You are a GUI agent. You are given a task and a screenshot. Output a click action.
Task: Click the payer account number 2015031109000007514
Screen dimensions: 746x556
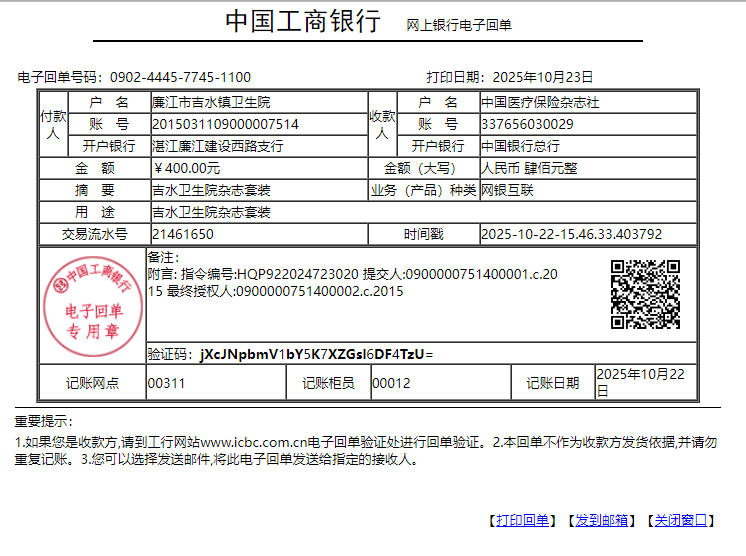[x=224, y=124]
